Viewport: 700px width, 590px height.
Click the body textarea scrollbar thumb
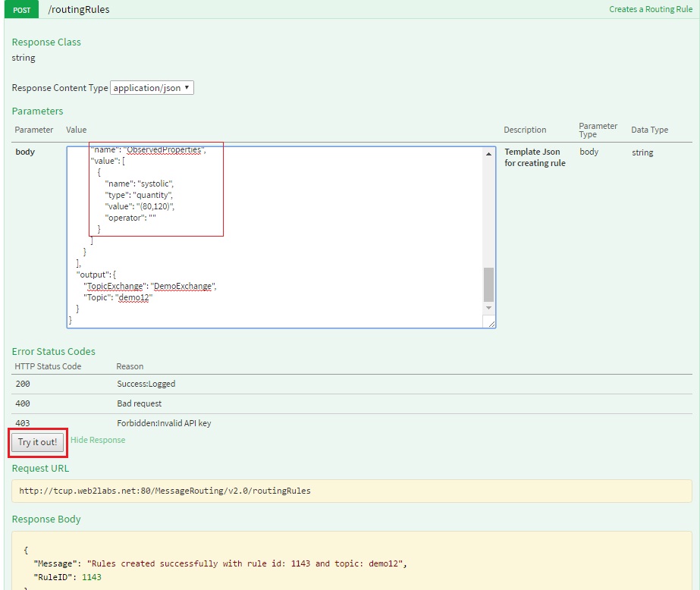click(x=488, y=284)
